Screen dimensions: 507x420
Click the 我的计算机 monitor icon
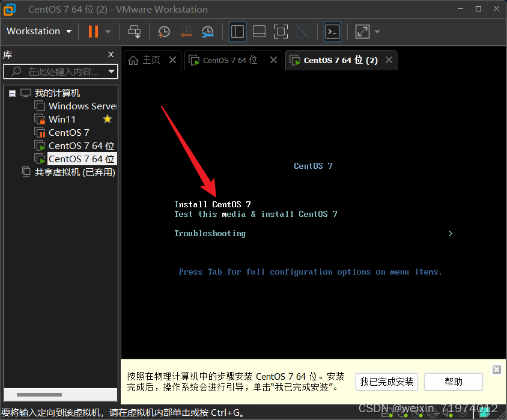pyautogui.click(x=26, y=93)
